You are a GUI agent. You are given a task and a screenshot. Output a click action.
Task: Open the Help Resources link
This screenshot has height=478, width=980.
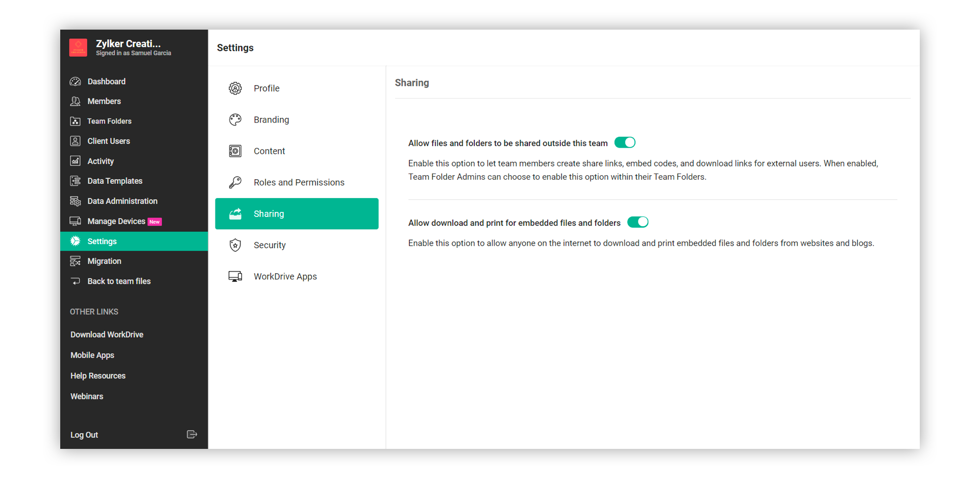coord(98,376)
